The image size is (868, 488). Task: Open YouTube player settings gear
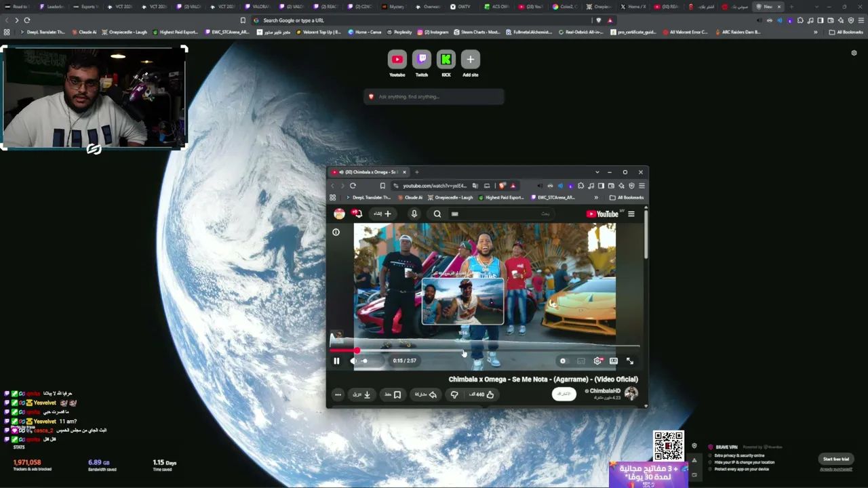(x=597, y=361)
